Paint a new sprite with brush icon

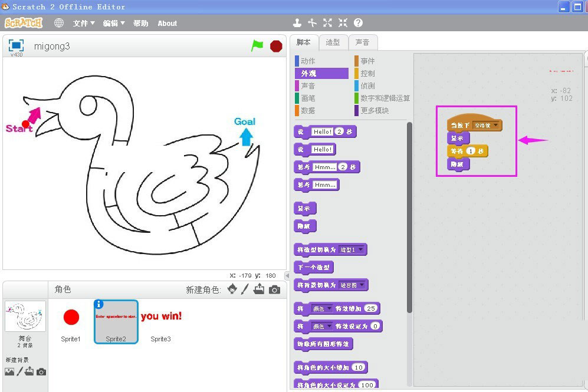point(245,289)
